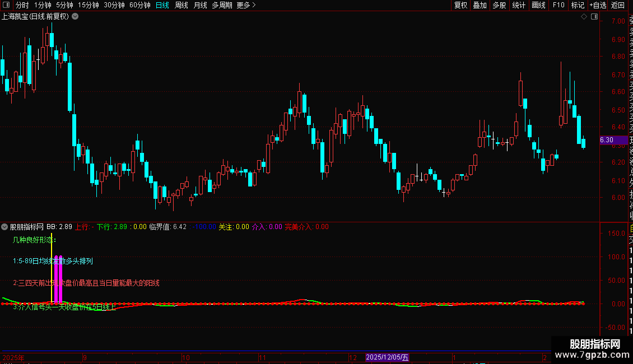Add stock with +自选 button
The image size is (633, 364).
click(x=598, y=5)
